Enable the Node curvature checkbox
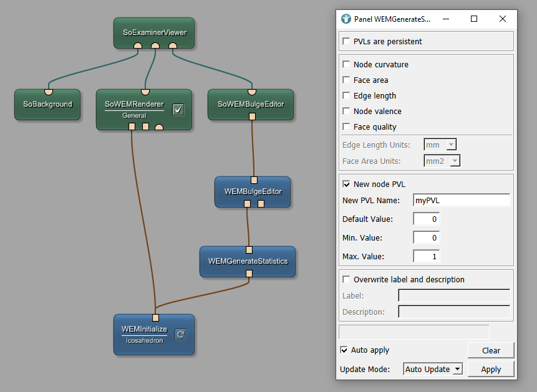 tap(347, 65)
